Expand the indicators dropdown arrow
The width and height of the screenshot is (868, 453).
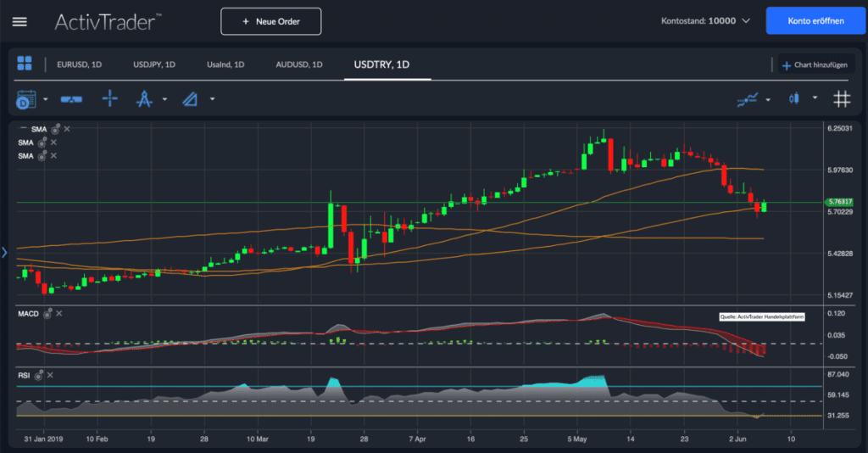pyautogui.click(x=768, y=100)
